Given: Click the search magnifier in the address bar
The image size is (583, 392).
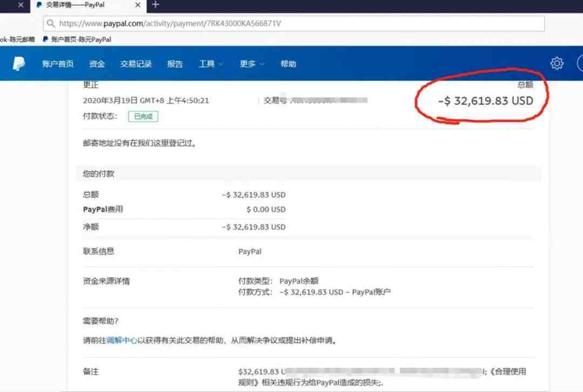Looking at the screenshot, I should pyautogui.click(x=51, y=23).
